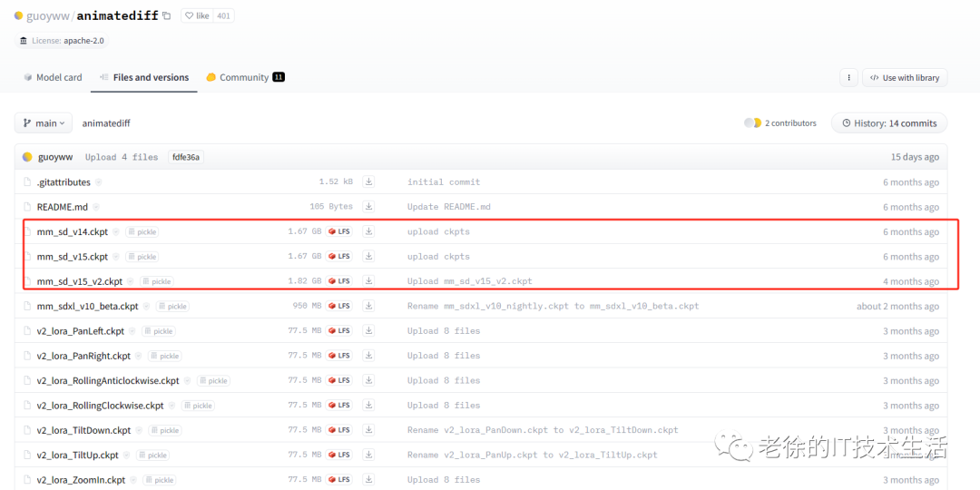Download mm_sd_v15.ckpt via download icon
Screen dimensions: 980x490
[x=369, y=256]
